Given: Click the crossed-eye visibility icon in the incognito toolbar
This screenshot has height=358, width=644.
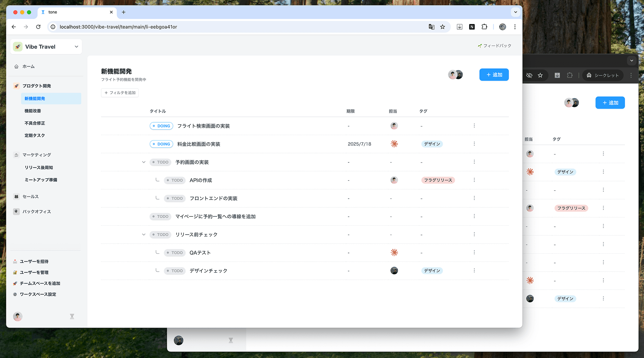Looking at the screenshot, I should coord(529,75).
